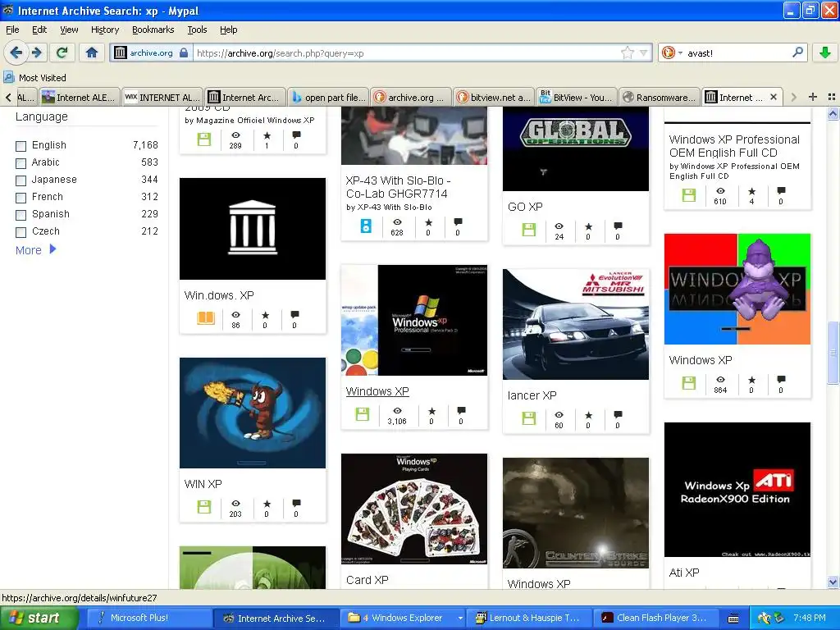Click the texts book icon under Win.dows. XP

coord(206,318)
